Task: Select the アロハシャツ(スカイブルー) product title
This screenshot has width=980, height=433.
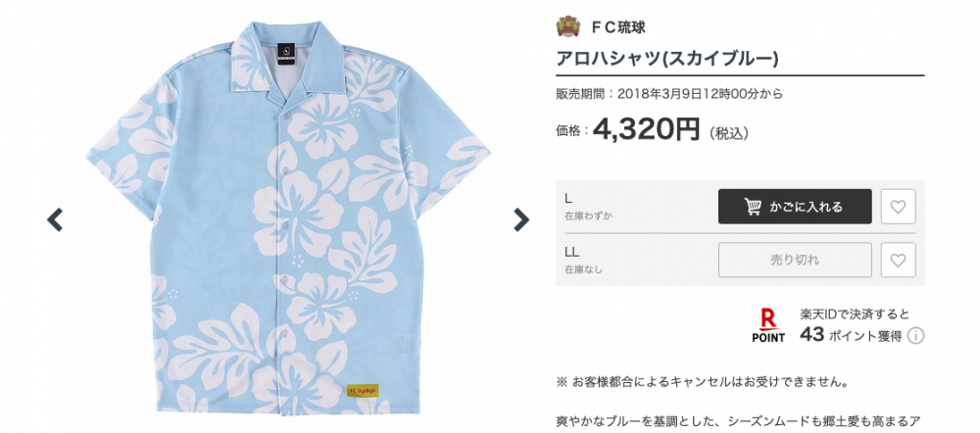Action: point(666,58)
